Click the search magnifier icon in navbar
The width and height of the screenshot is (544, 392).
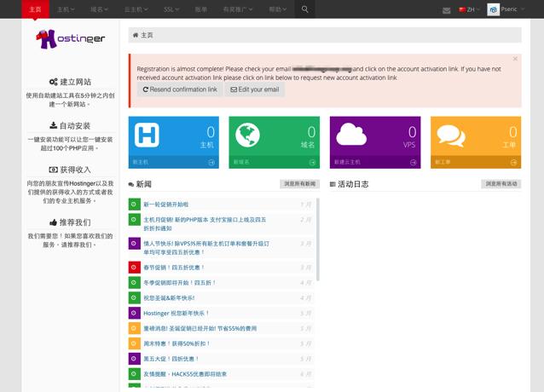(305, 9)
